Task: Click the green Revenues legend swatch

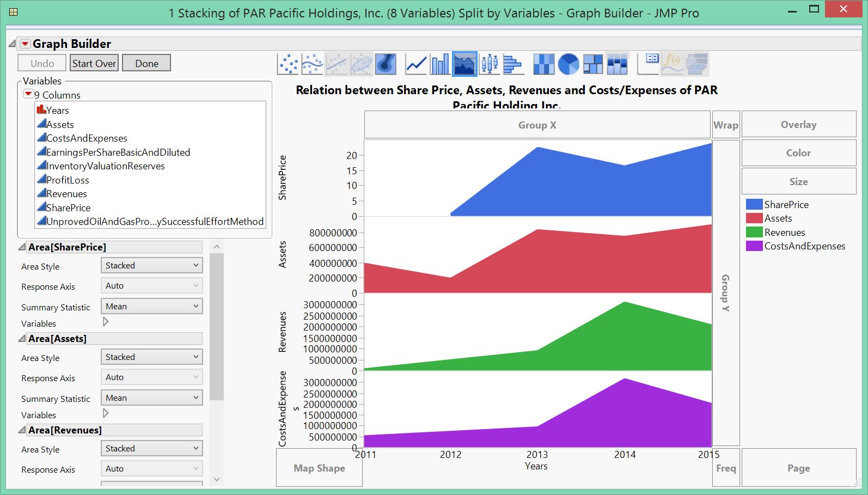Action: click(x=754, y=232)
